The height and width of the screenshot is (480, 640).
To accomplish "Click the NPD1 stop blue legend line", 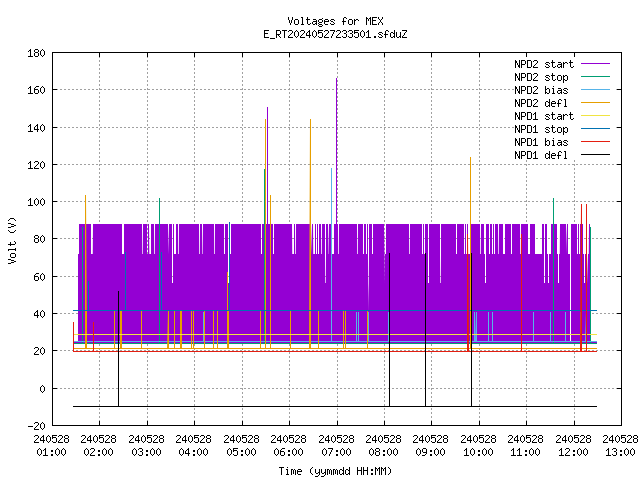I will [x=595, y=129].
